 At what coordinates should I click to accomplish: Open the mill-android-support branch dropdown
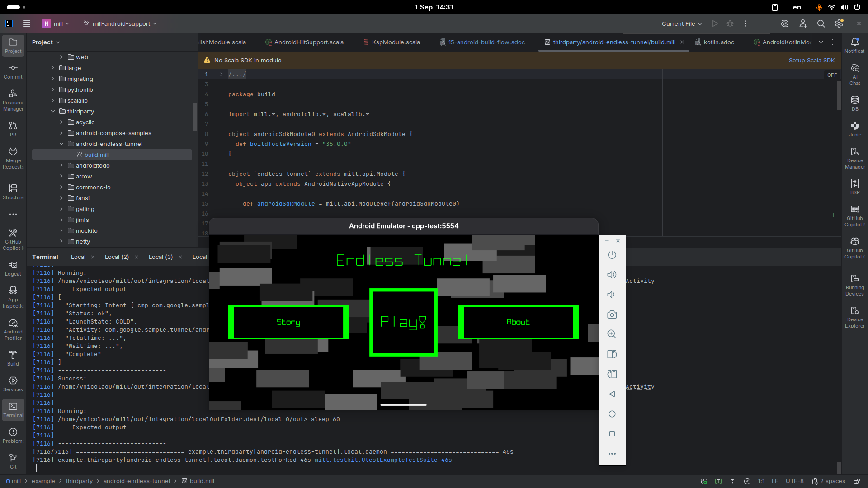click(x=120, y=23)
